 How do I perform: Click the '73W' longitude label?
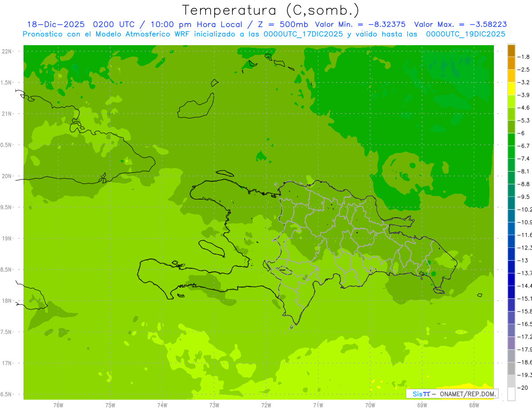click(214, 405)
